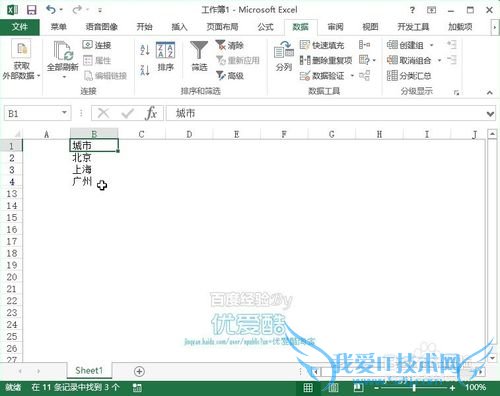Sort descending with the Z-A icon
Viewport: 500px width, 396px height.
[x=145, y=70]
